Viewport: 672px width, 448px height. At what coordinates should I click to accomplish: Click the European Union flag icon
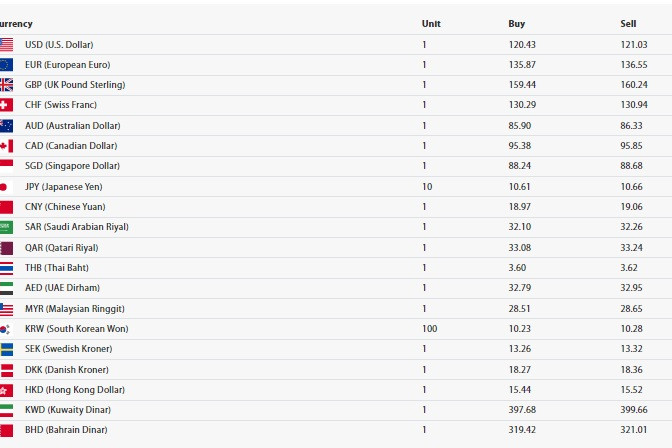[x=6, y=65]
